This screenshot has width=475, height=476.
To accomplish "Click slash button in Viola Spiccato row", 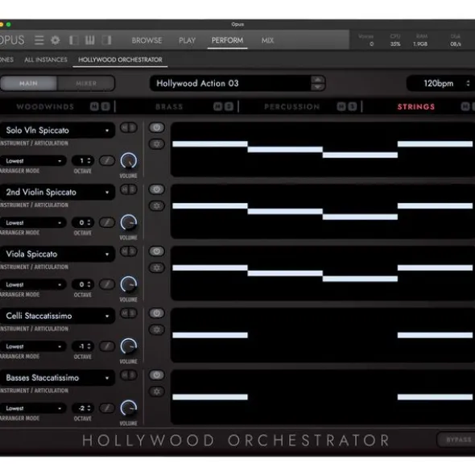I will pyautogui.click(x=107, y=284).
